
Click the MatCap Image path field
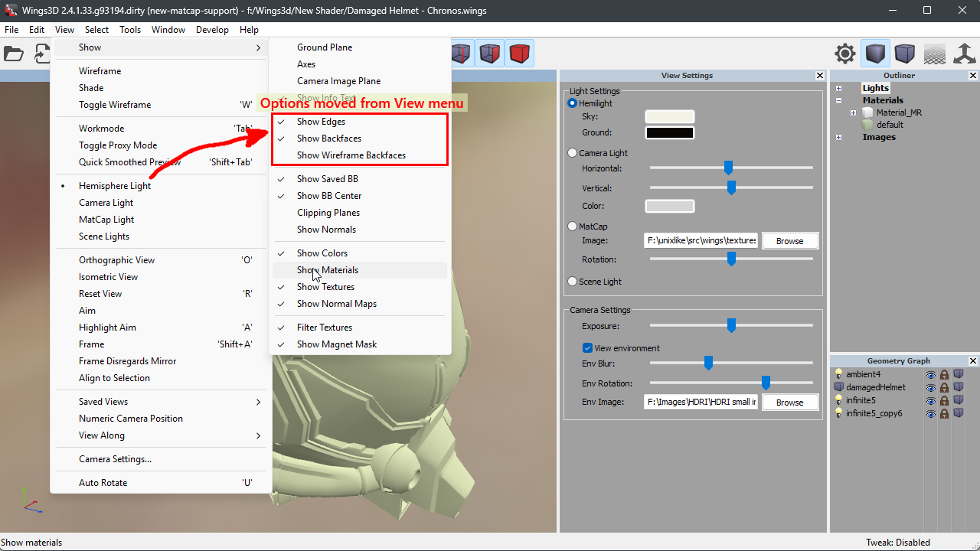701,240
